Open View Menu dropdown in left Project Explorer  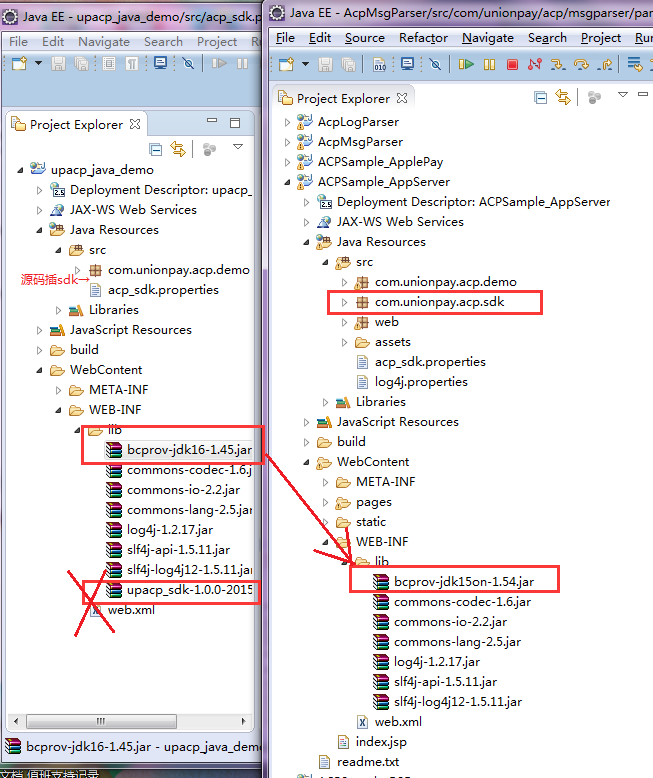[238, 146]
